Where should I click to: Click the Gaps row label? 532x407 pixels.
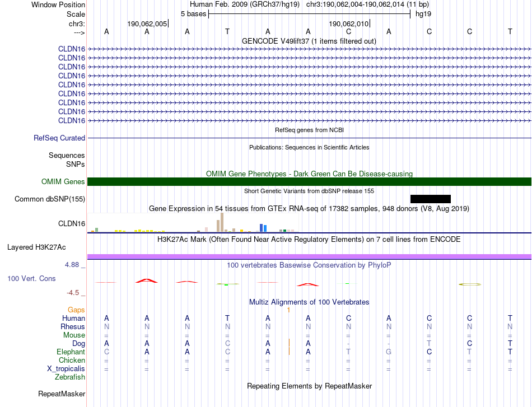[x=76, y=310]
